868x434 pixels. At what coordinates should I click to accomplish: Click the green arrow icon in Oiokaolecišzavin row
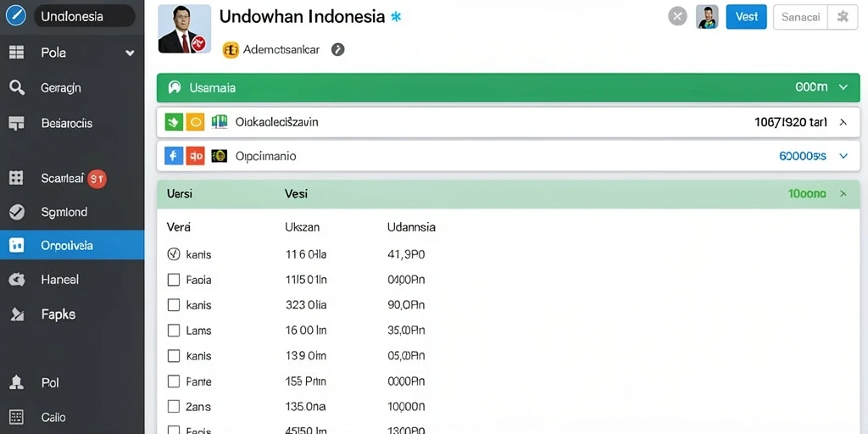click(174, 122)
